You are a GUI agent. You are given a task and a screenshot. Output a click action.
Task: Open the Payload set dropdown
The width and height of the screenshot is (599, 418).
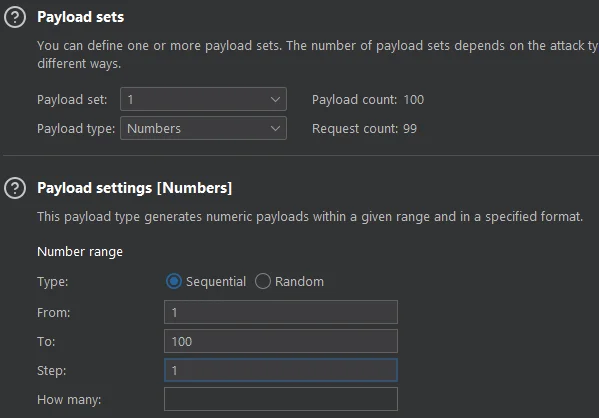[203, 99]
